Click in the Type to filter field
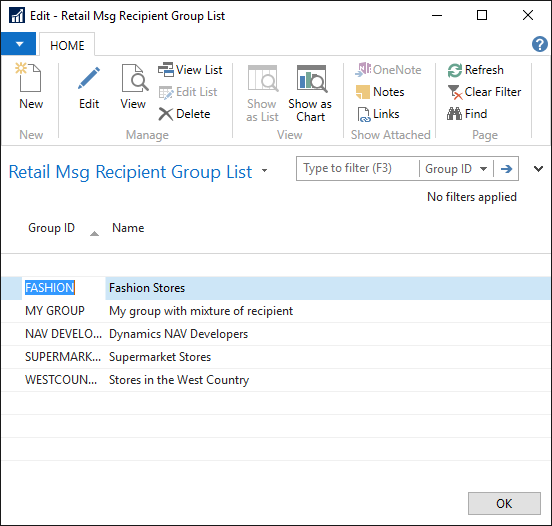The height and width of the screenshot is (526, 552). 358,169
